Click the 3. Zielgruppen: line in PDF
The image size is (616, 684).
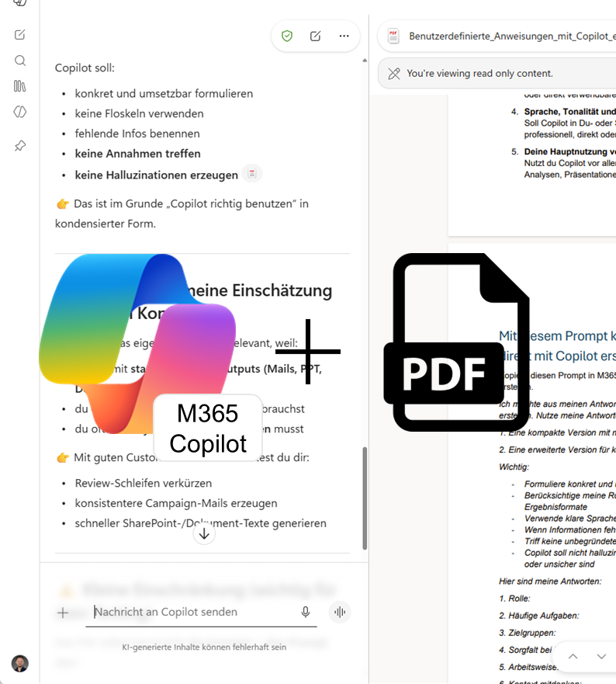click(x=528, y=633)
